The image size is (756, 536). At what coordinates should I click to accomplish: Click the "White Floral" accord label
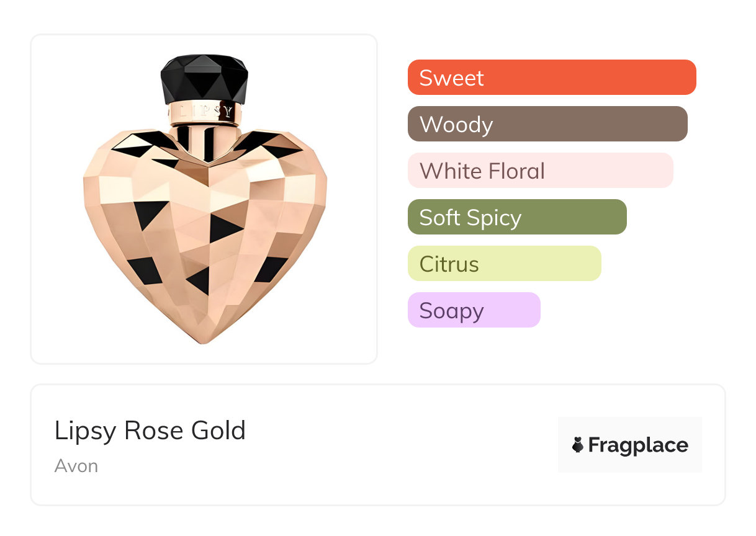482,171
